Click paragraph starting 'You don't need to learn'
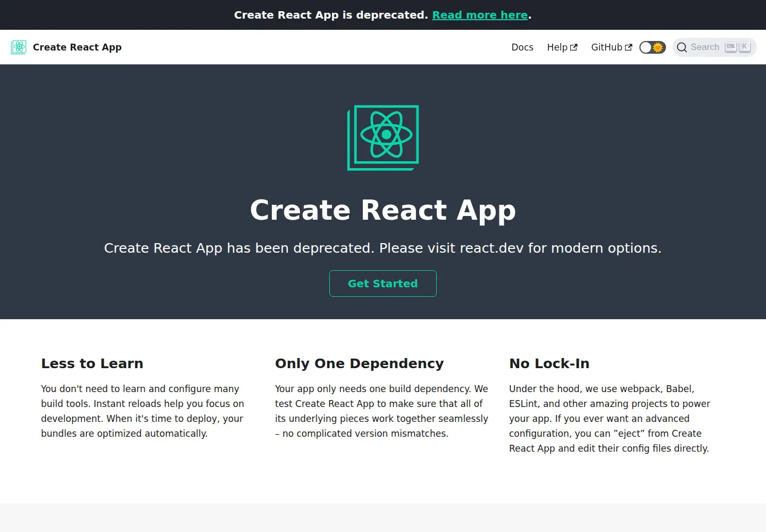This screenshot has height=532, width=766. click(143, 411)
